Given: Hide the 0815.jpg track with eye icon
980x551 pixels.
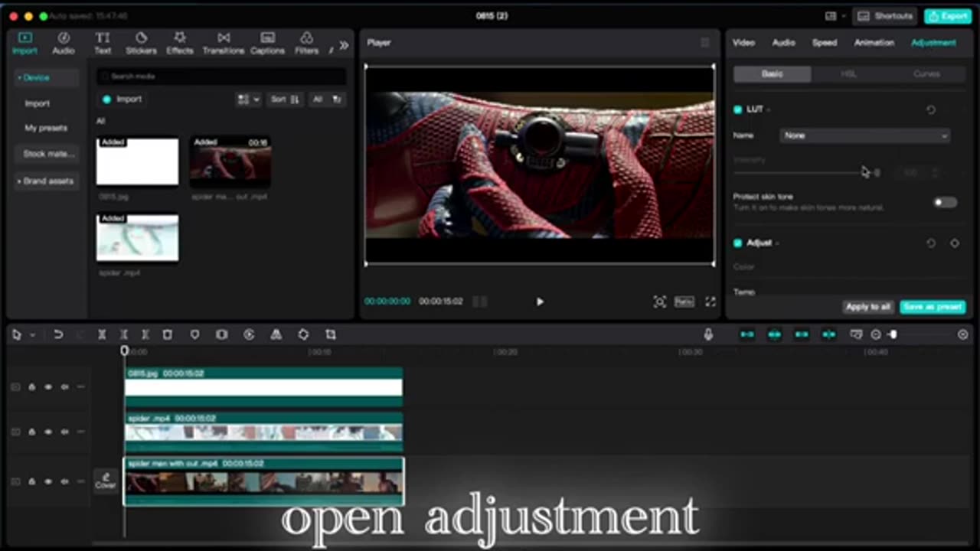Looking at the screenshot, I should pos(47,387).
